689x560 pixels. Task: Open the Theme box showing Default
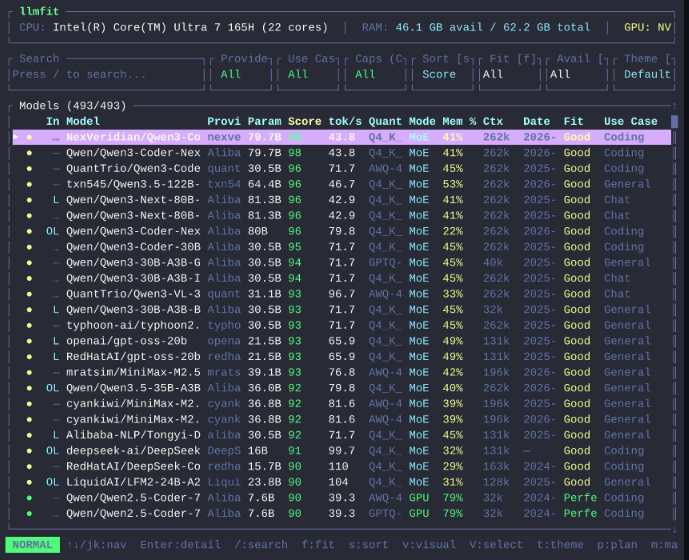[644, 74]
